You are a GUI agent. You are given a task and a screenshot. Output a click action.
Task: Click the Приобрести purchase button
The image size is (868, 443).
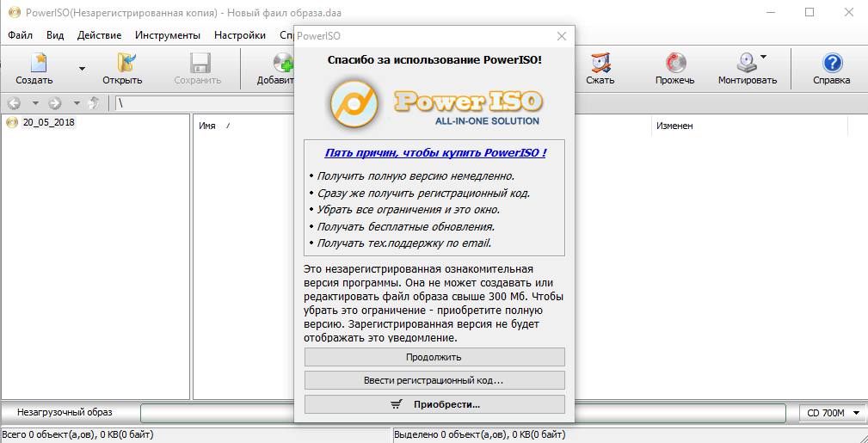tap(434, 404)
